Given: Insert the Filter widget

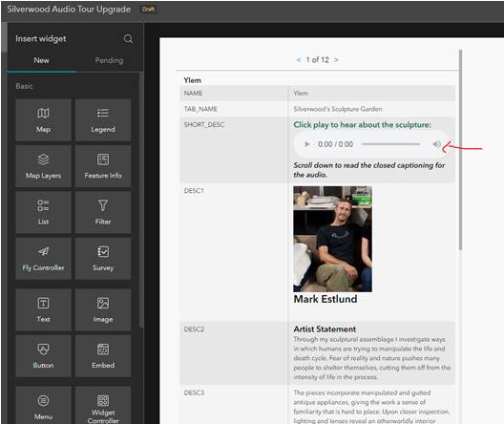Looking at the screenshot, I should [x=103, y=212].
